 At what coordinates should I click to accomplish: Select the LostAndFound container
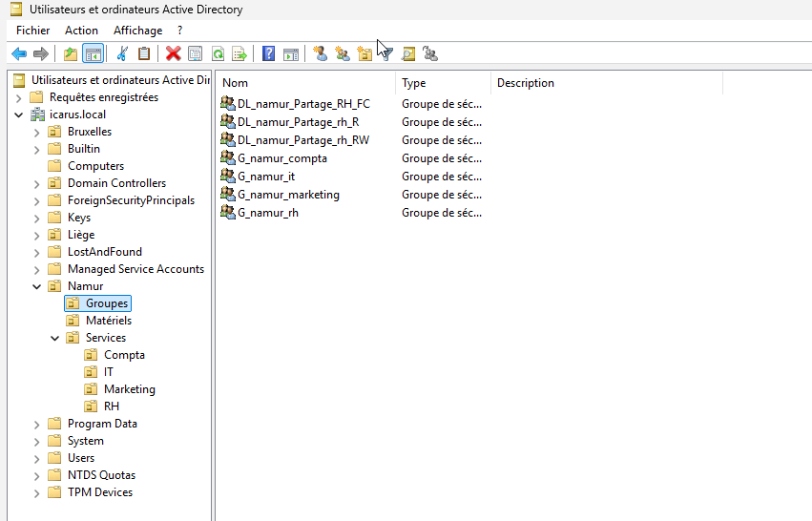point(105,252)
